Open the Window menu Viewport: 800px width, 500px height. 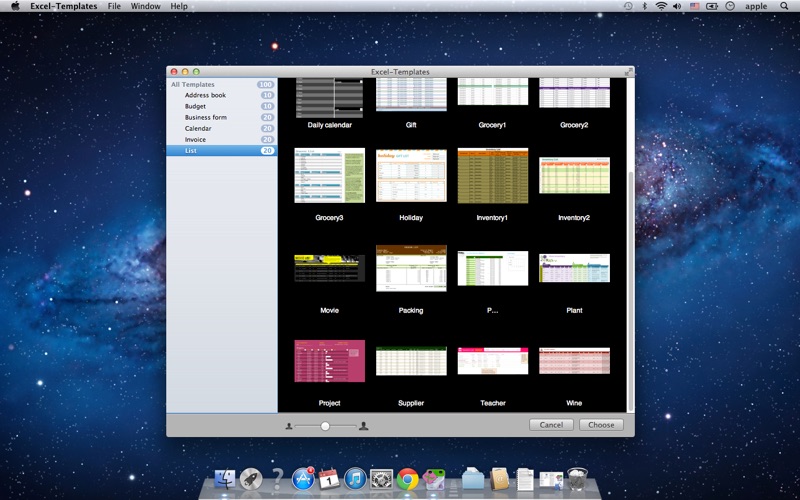click(145, 6)
